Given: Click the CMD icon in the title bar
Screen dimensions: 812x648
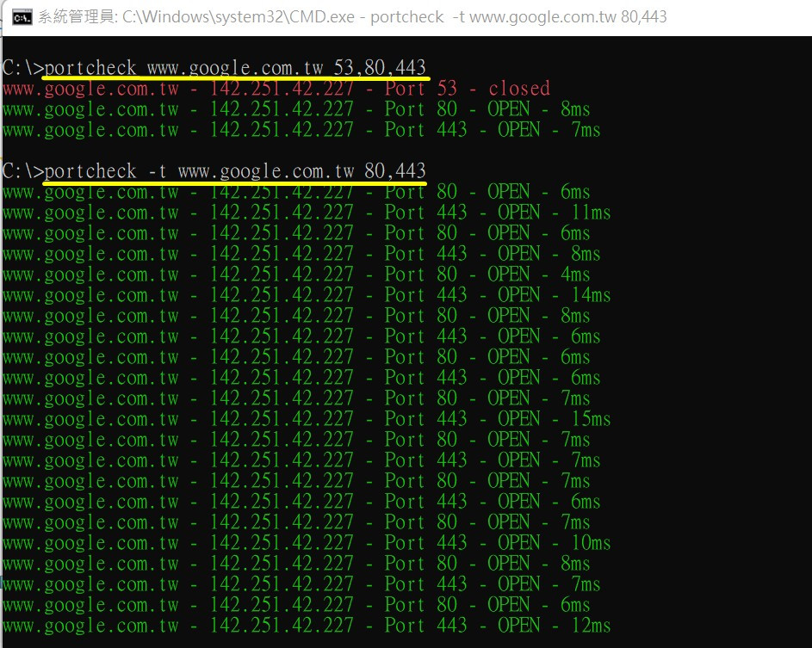Looking at the screenshot, I should pyautogui.click(x=22, y=17).
